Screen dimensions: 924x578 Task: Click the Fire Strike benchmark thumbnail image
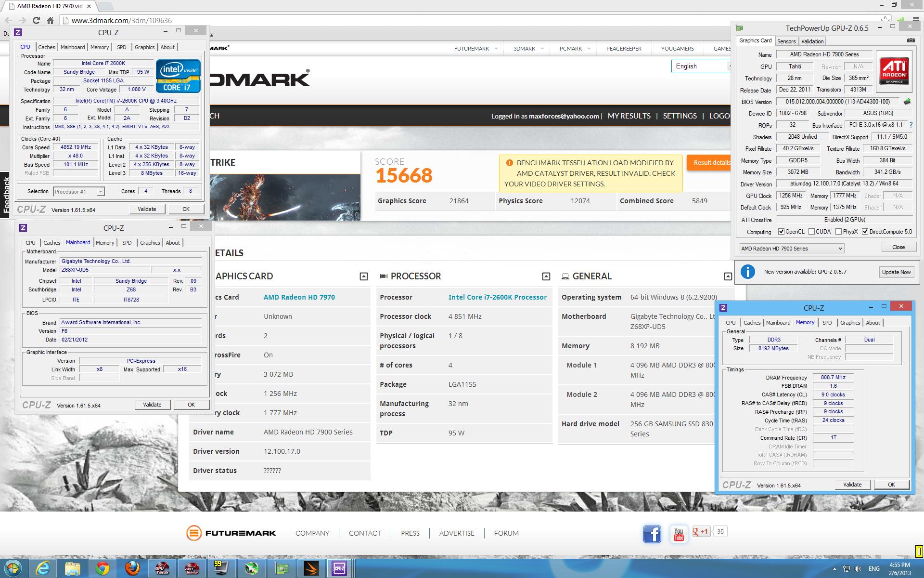[285, 197]
